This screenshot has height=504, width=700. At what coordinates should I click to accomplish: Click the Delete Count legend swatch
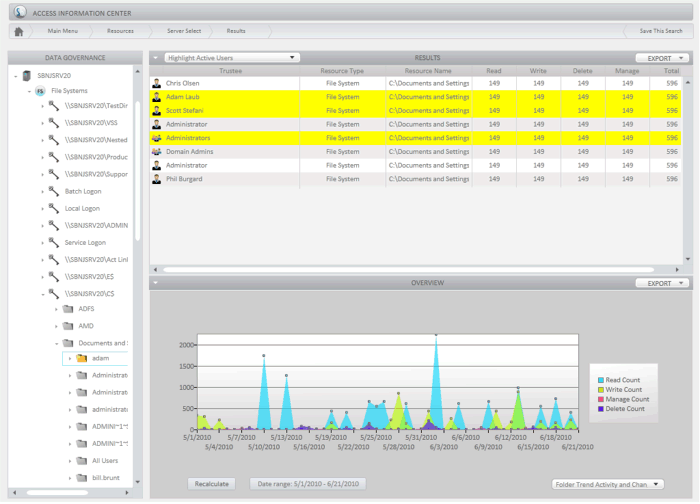[x=601, y=409]
